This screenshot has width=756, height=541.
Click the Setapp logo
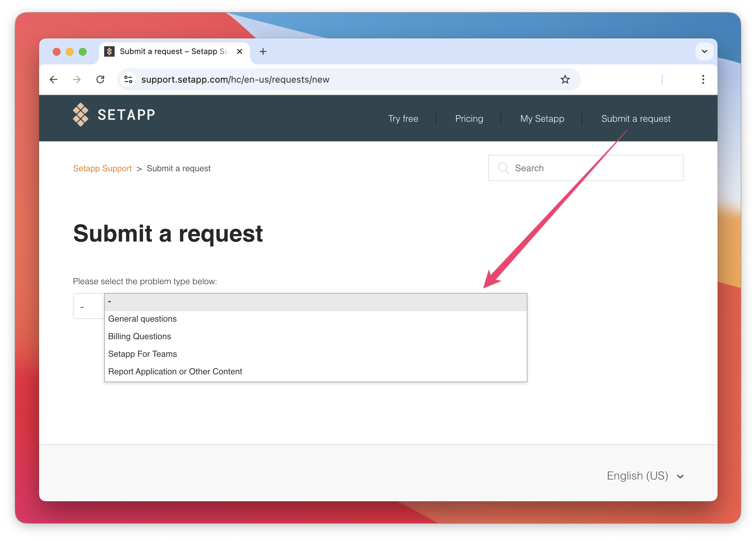pyautogui.click(x=114, y=115)
